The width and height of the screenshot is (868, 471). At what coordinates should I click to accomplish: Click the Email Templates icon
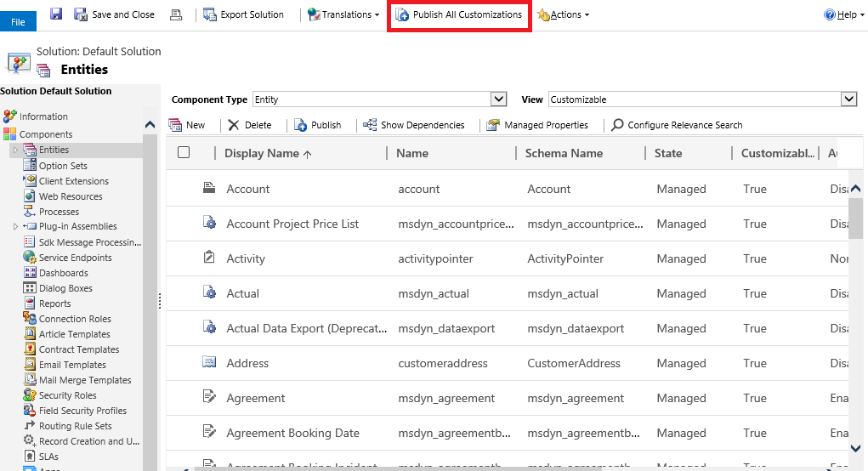point(30,364)
